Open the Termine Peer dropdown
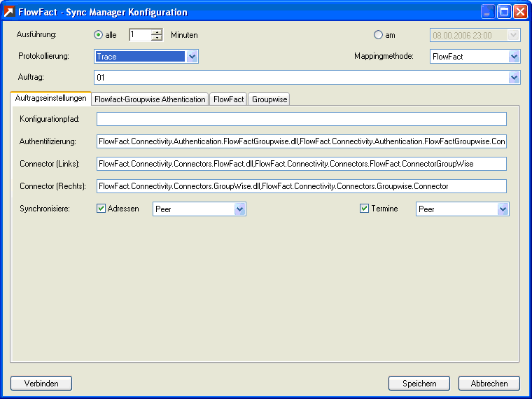 (x=503, y=209)
